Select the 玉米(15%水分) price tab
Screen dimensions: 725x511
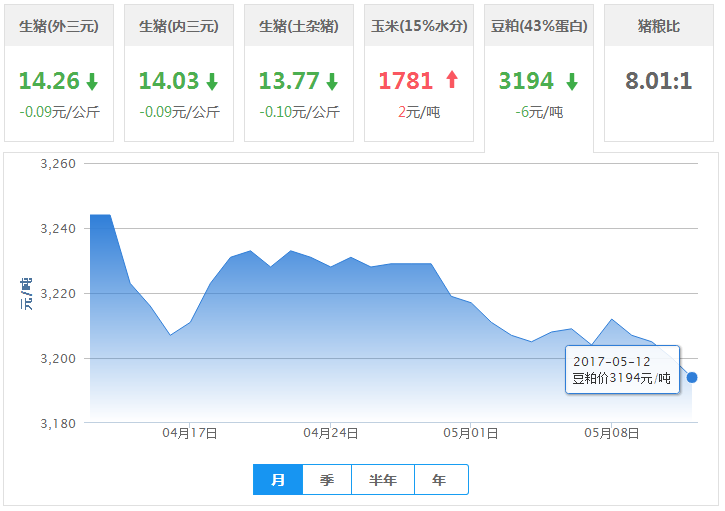pos(419,73)
